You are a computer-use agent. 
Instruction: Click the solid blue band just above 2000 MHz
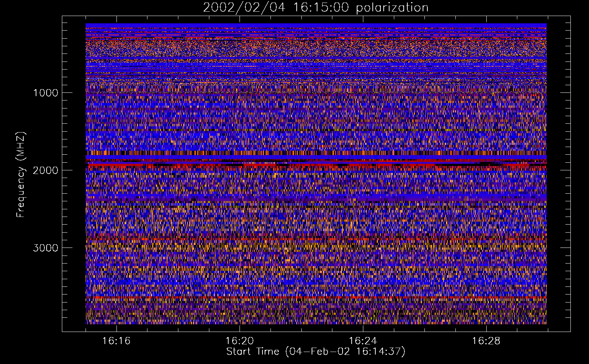316,157
